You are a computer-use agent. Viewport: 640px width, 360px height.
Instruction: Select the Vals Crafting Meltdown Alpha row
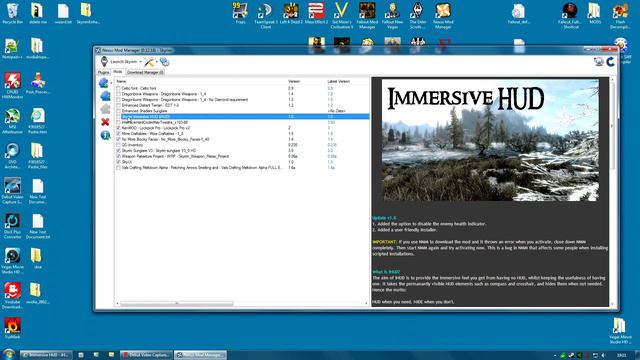(x=242, y=168)
